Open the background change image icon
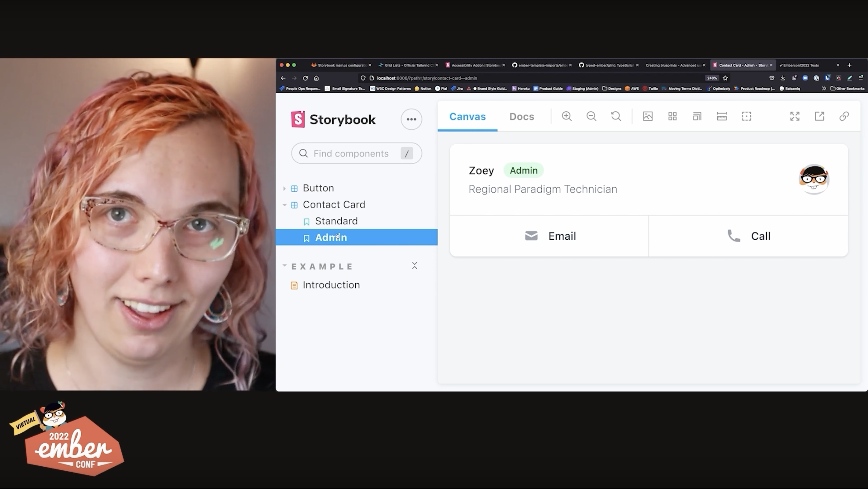 pyautogui.click(x=648, y=116)
